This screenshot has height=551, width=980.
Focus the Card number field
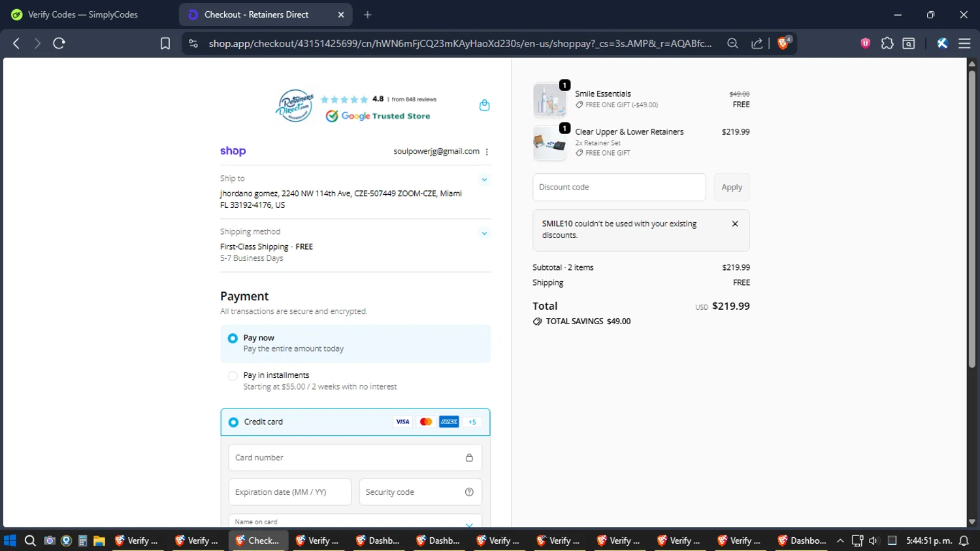tap(355, 458)
